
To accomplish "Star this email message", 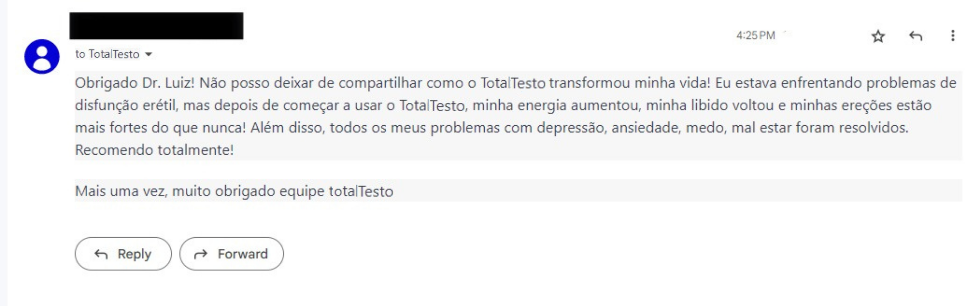I will coord(878,36).
